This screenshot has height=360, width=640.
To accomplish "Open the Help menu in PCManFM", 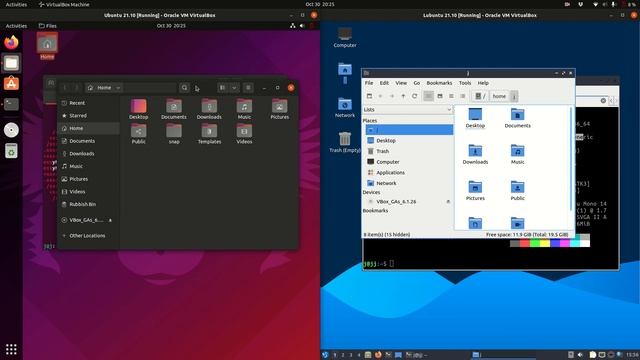I will coord(483,83).
